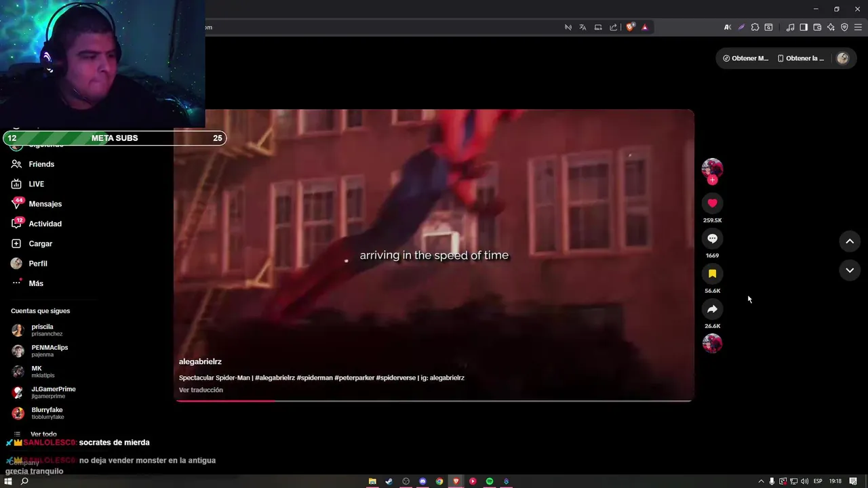Click the install/cast screen icon in address bar
This screenshot has width=868, height=488.
pos(598,27)
